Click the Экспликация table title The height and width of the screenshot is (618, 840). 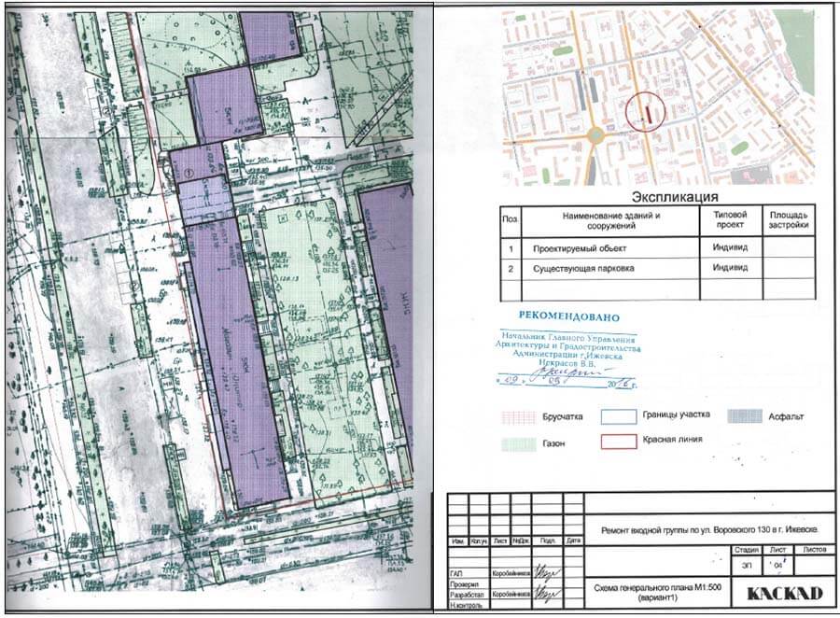[675, 197]
